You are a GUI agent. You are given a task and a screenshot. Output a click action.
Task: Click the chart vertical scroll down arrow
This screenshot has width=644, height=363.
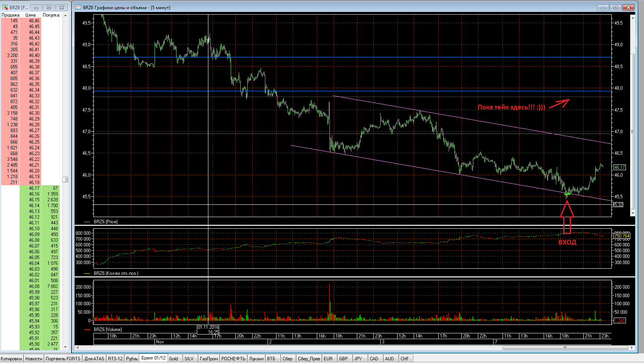click(x=633, y=213)
